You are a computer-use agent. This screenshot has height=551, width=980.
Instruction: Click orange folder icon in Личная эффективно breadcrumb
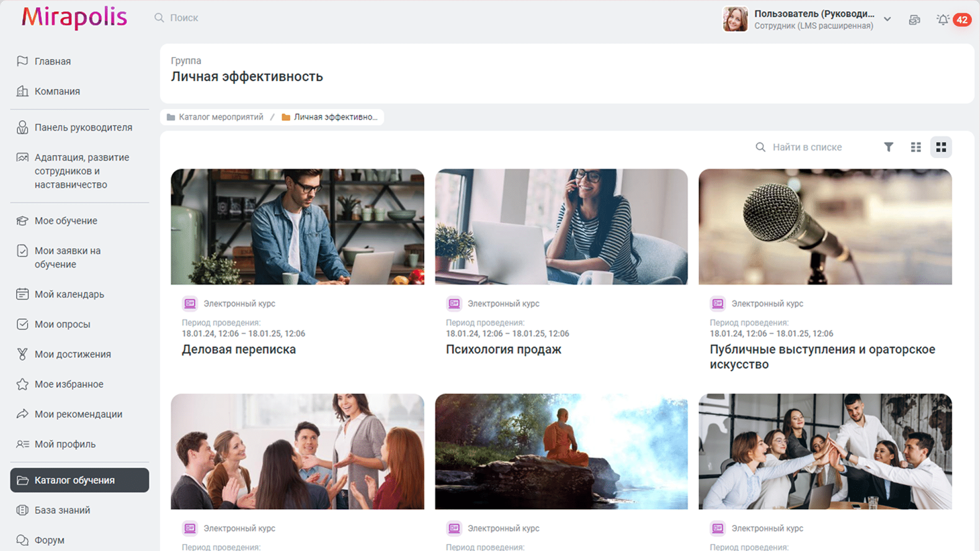286,117
